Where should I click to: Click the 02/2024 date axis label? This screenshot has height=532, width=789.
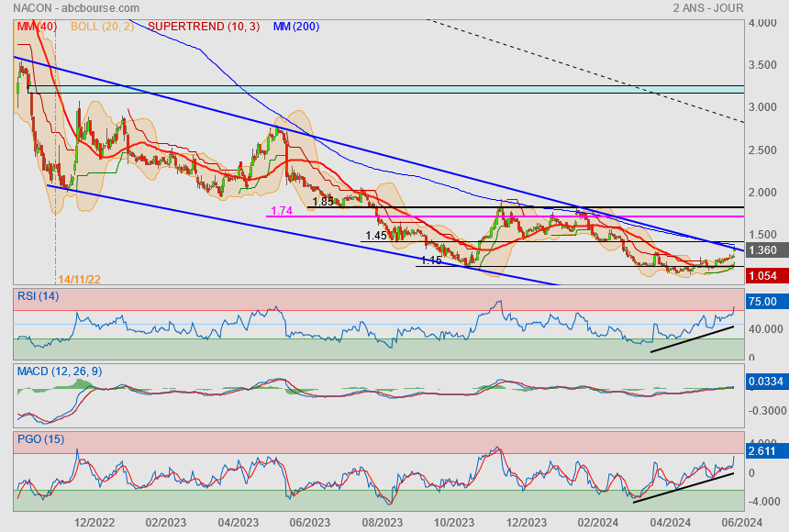pyautogui.click(x=598, y=523)
